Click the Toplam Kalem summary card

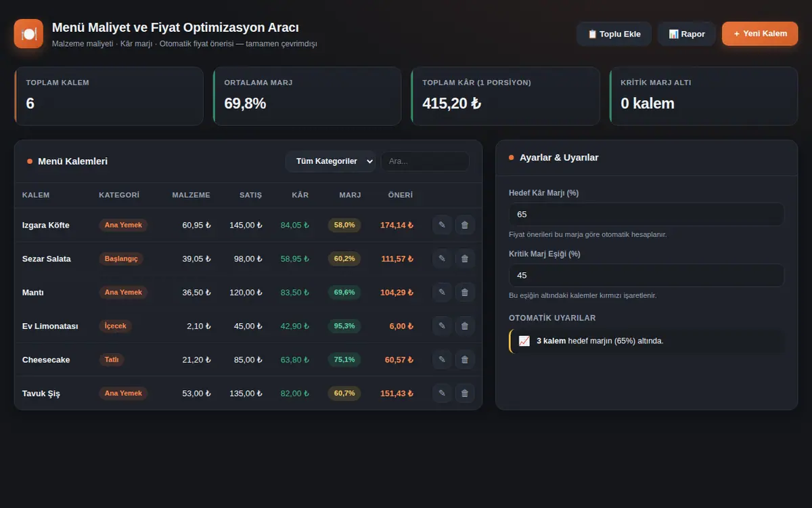point(109,96)
